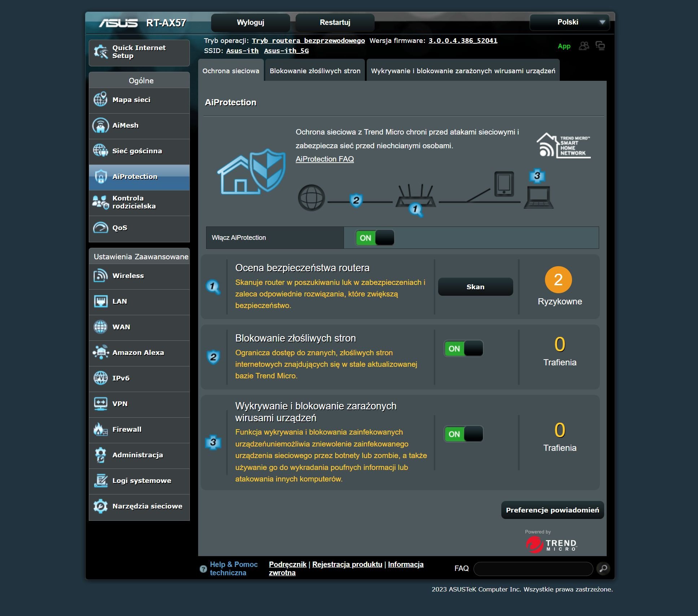
Task: Toggle infected device detection and blocking switch
Action: tap(463, 434)
